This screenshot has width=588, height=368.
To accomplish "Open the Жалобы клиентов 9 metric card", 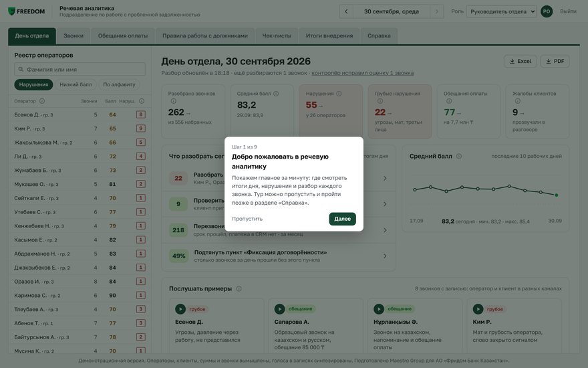I will coord(537,111).
